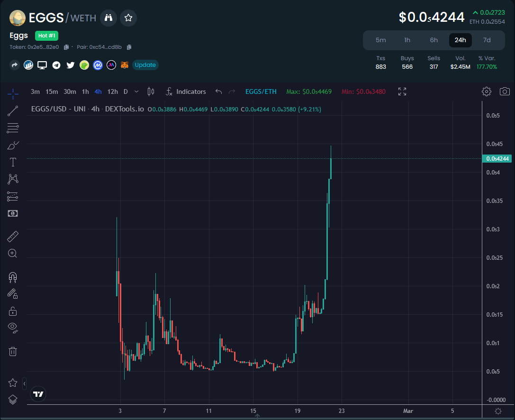Image resolution: width=515 pixels, height=420 pixels.
Task: Click the binoculars pair explorer icon
Action: tap(108, 18)
